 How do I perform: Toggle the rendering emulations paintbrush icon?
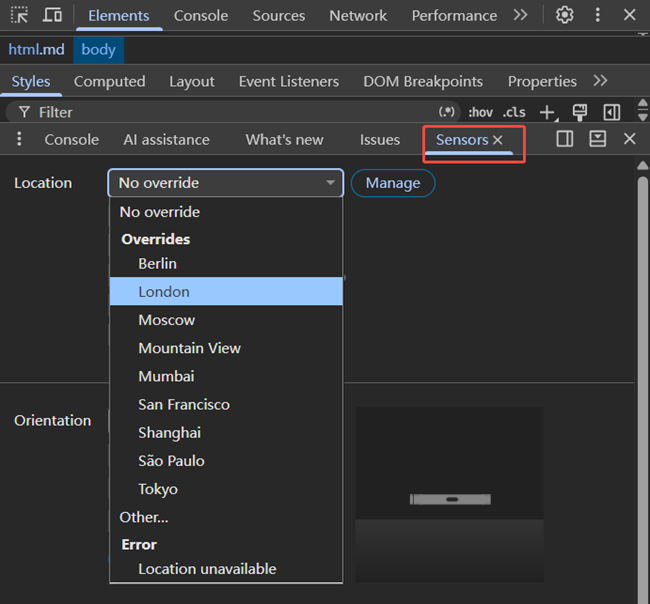point(580,112)
